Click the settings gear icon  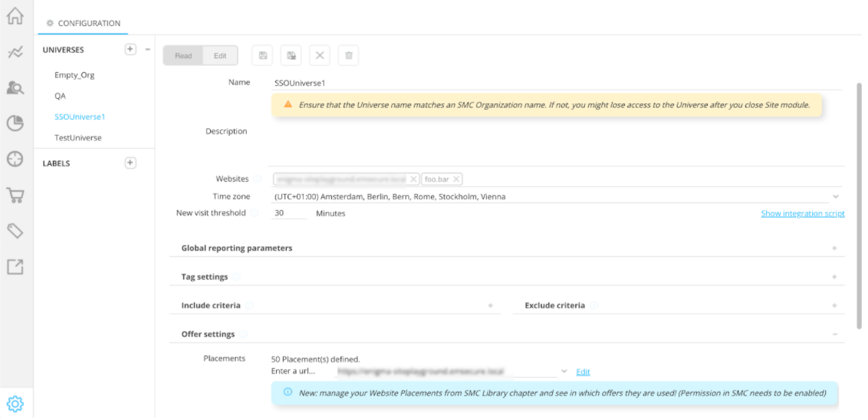[15, 403]
